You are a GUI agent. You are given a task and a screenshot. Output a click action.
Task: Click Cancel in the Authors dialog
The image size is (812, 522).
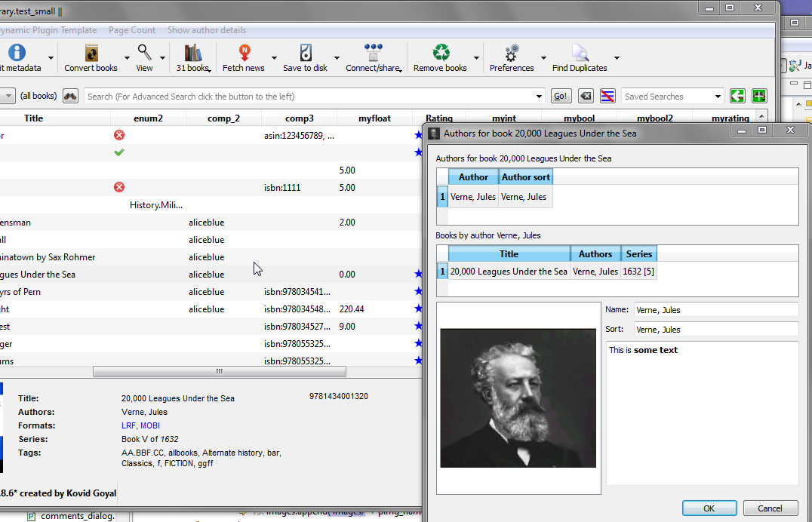click(770, 508)
